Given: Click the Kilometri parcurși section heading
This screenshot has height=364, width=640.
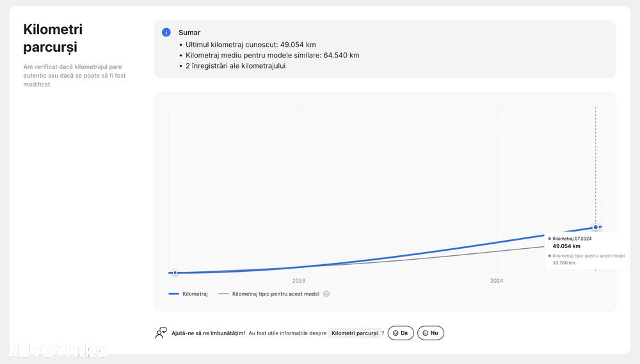Looking at the screenshot, I should (52, 38).
